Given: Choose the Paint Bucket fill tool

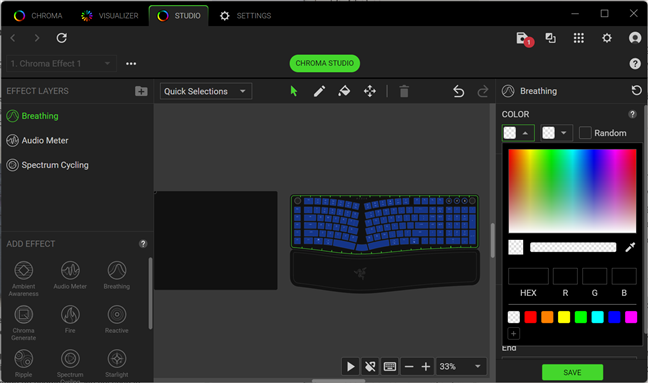Looking at the screenshot, I should click(x=344, y=91).
